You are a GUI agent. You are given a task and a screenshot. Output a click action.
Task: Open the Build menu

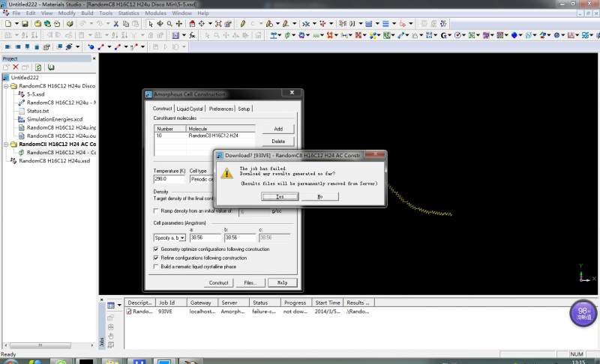[87, 13]
